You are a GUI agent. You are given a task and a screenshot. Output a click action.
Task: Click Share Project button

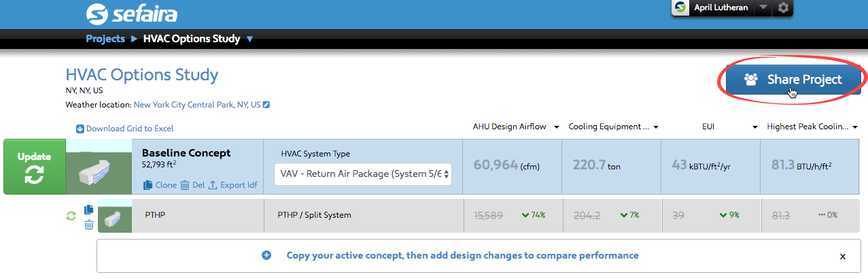pos(793,80)
